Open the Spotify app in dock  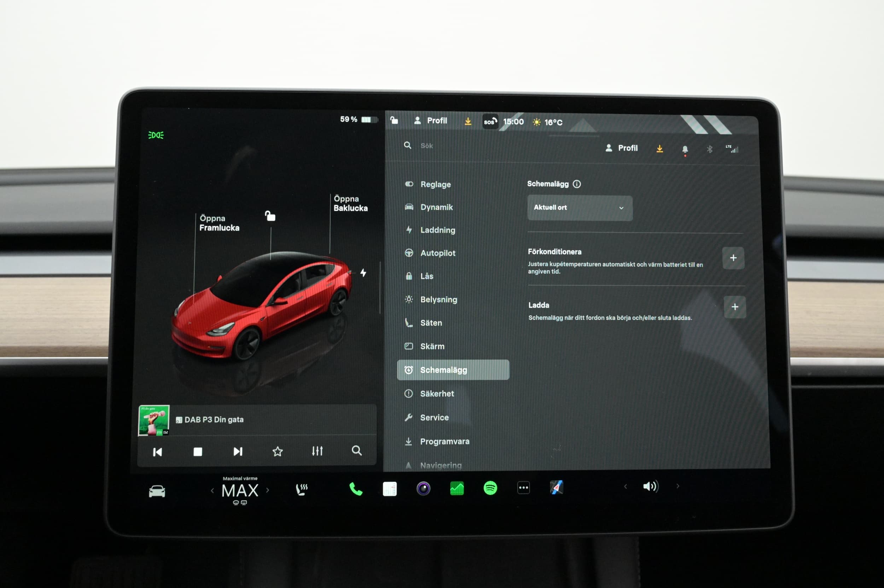490,488
